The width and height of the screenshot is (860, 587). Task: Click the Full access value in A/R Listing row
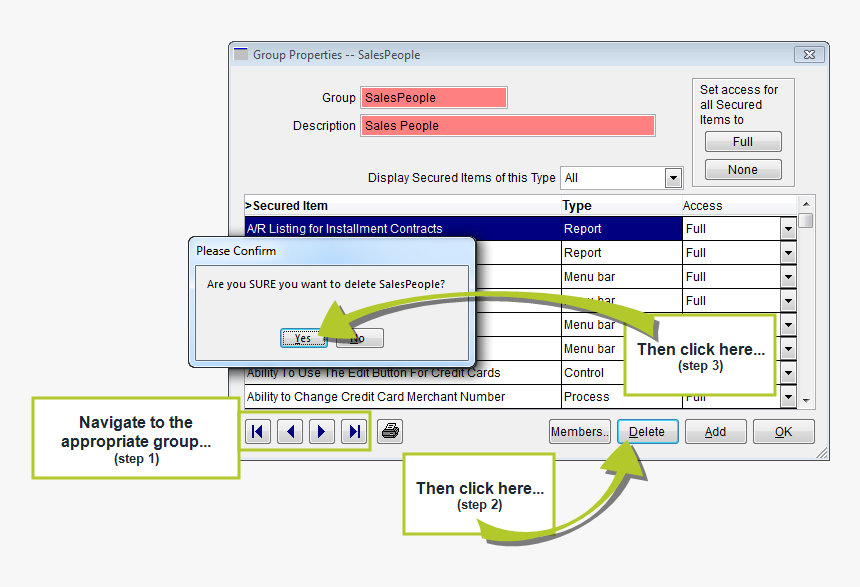click(732, 229)
